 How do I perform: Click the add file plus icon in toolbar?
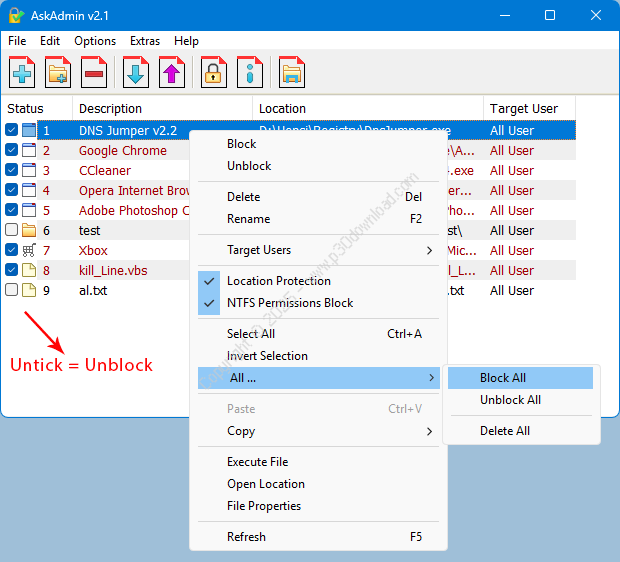(22, 73)
